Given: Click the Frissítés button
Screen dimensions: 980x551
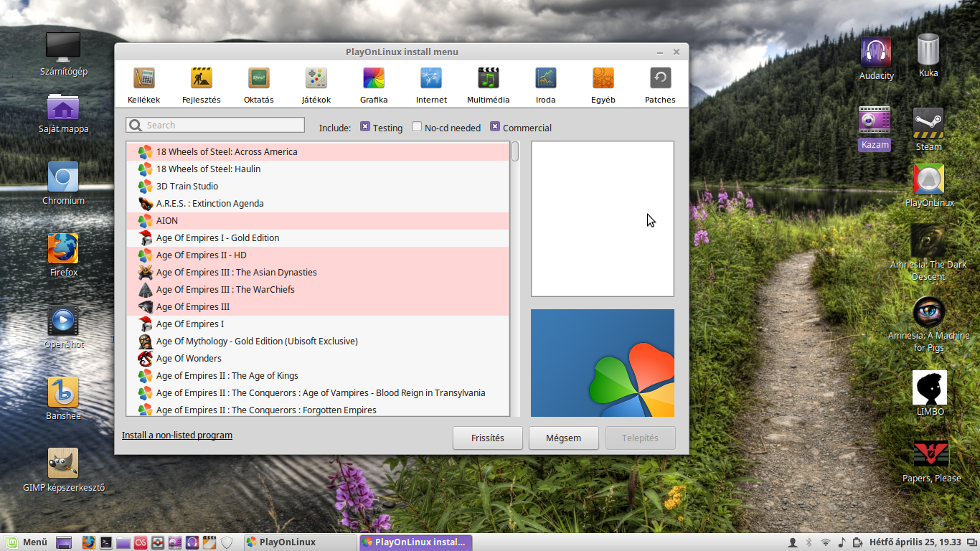Looking at the screenshot, I should click(x=488, y=438).
